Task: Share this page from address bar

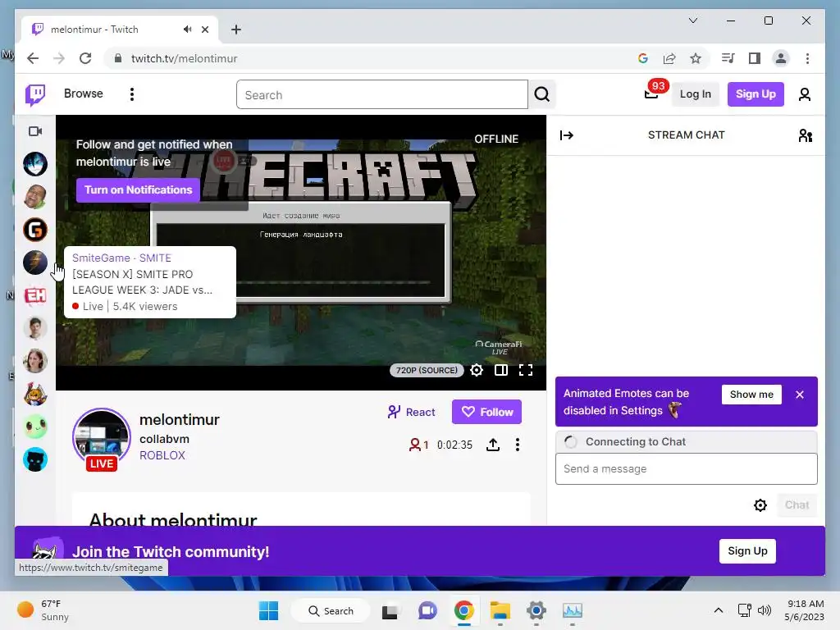Action: (x=669, y=58)
